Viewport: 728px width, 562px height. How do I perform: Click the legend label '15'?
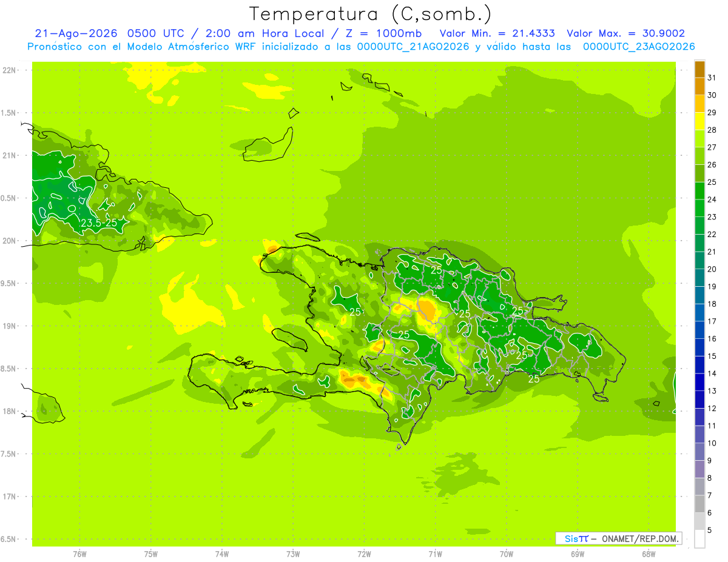point(712,356)
